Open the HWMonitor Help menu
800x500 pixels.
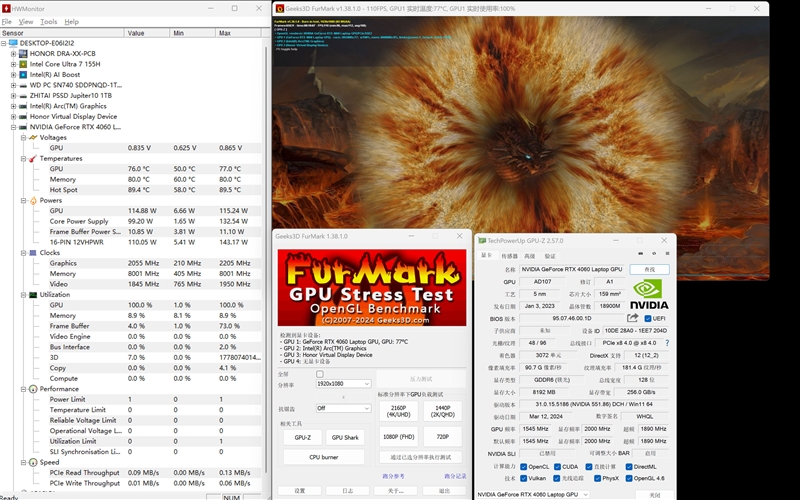tap(71, 22)
